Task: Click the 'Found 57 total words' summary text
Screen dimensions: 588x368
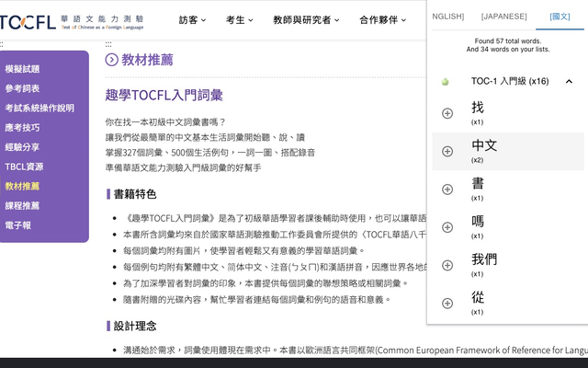Action: point(508,40)
